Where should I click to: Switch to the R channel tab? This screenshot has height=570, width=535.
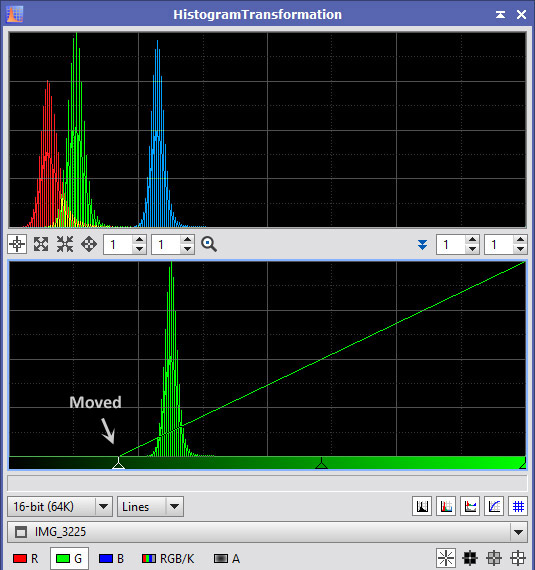point(25,558)
